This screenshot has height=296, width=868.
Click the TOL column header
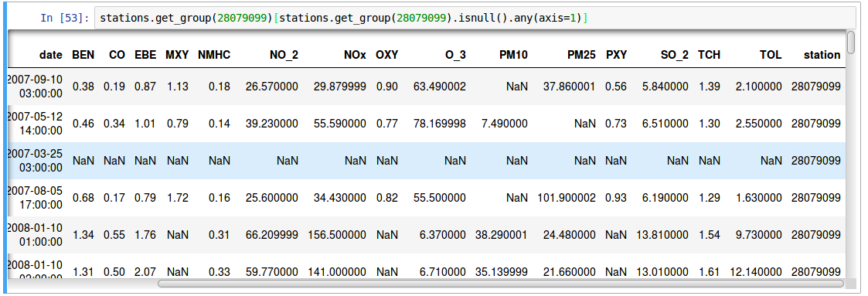pyautogui.click(x=771, y=55)
